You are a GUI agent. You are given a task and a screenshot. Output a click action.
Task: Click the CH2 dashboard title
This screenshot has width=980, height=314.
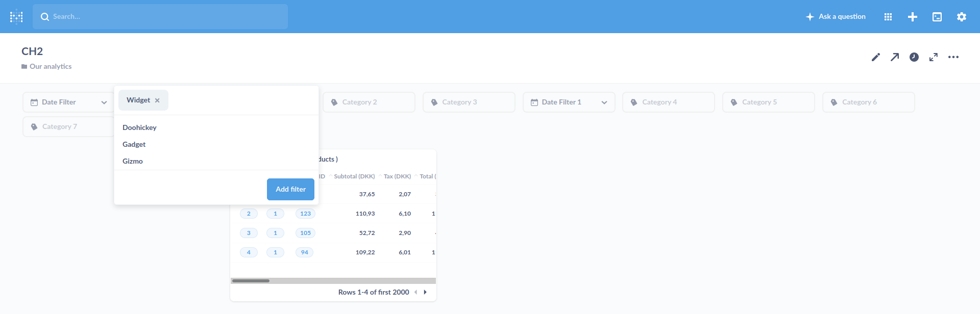pyautogui.click(x=32, y=51)
